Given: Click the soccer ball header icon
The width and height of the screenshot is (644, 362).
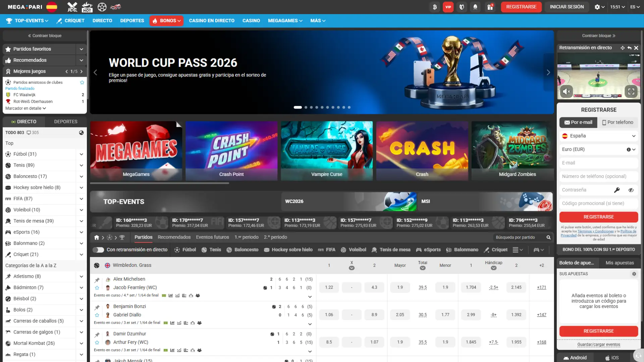Looking at the screenshot, I should 102,7.
